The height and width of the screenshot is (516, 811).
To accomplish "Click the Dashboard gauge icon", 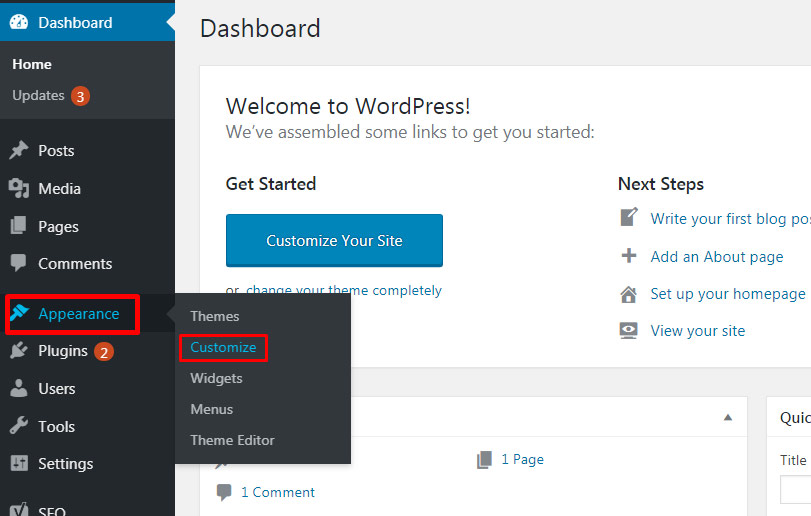I will pos(19,22).
